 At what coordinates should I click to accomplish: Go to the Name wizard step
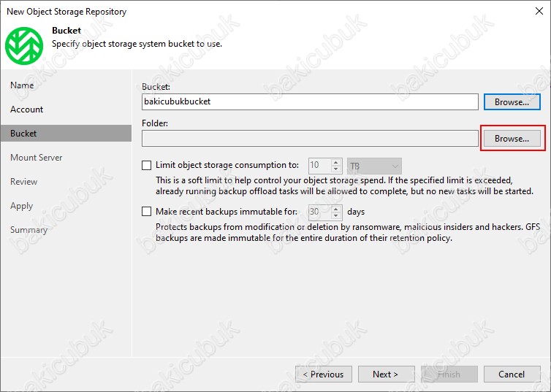[x=22, y=85]
